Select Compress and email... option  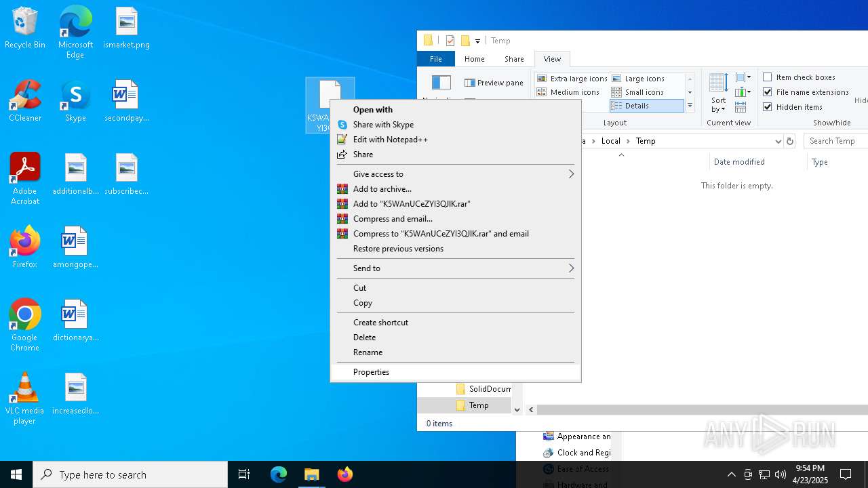click(455, 219)
